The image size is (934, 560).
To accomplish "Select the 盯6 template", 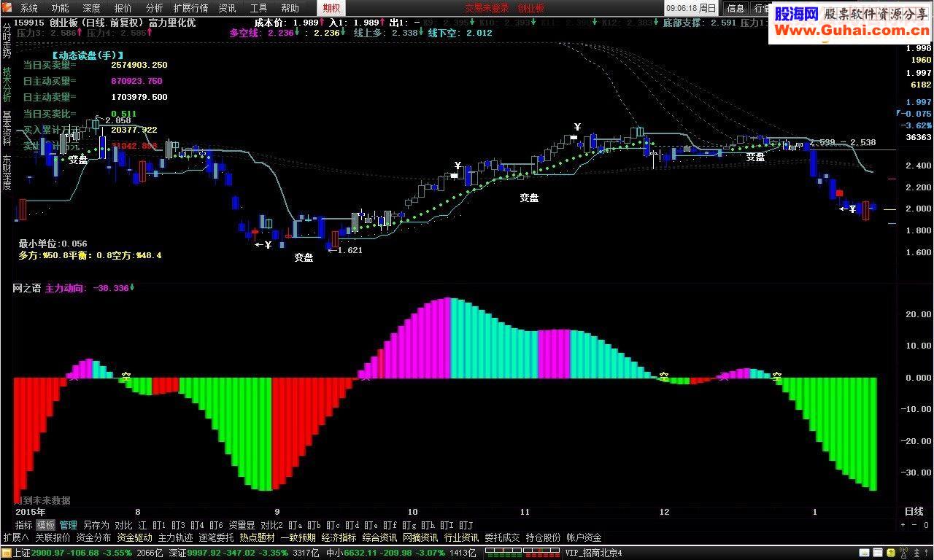I will point(216,525).
